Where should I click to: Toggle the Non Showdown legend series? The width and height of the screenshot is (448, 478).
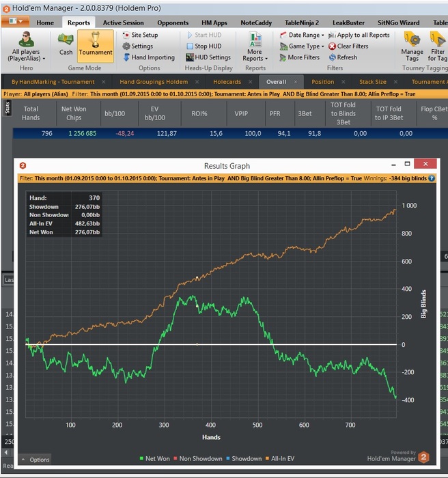tap(198, 458)
